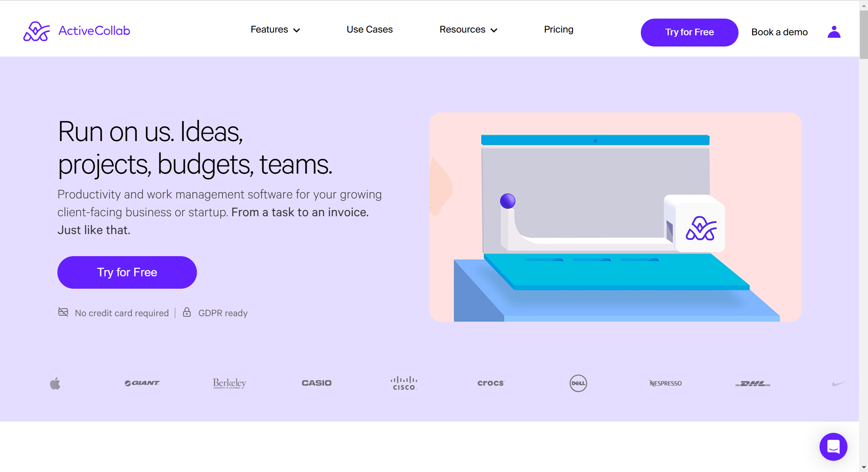Click the Giant logo

(x=142, y=383)
